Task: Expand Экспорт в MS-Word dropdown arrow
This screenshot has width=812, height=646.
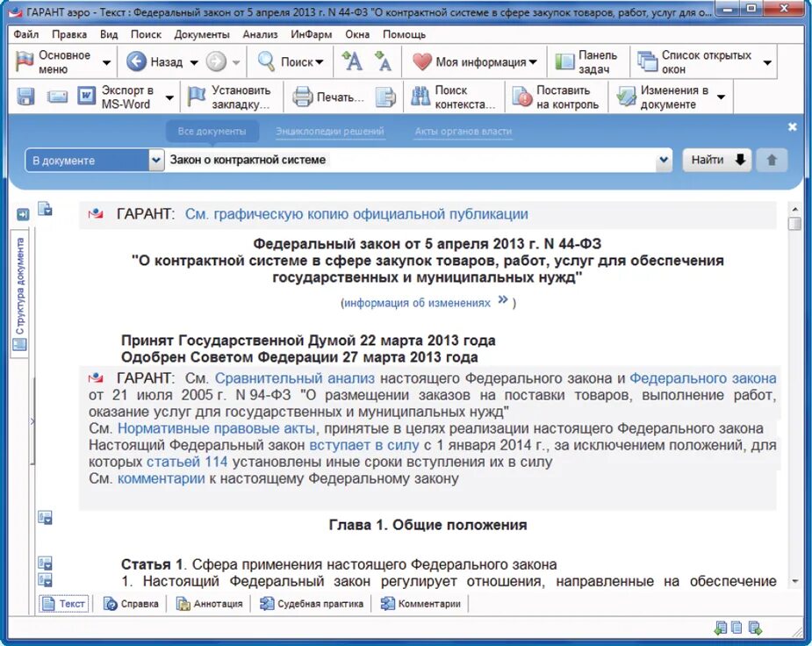Action: click(x=169, y=97)
